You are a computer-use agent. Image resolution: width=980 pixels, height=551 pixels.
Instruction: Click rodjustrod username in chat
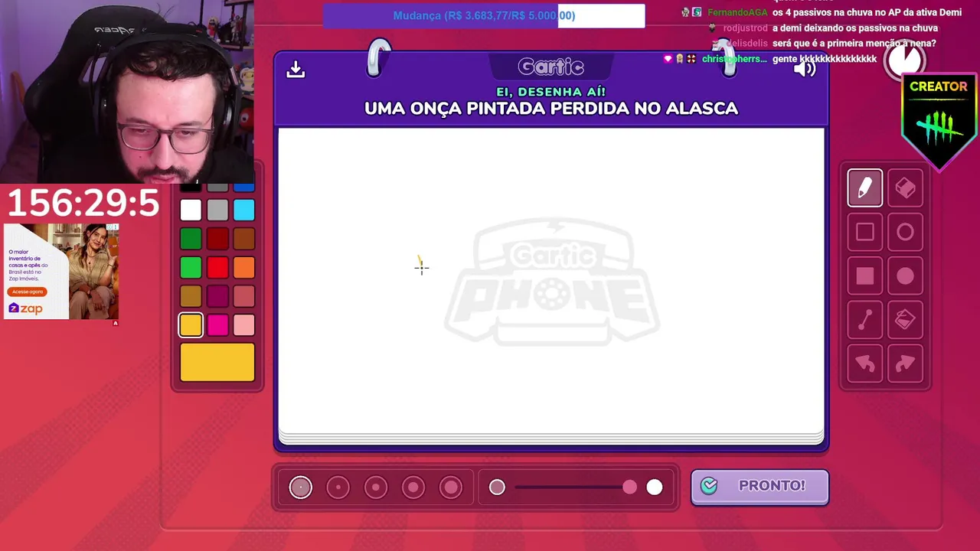tap(745, 28)
